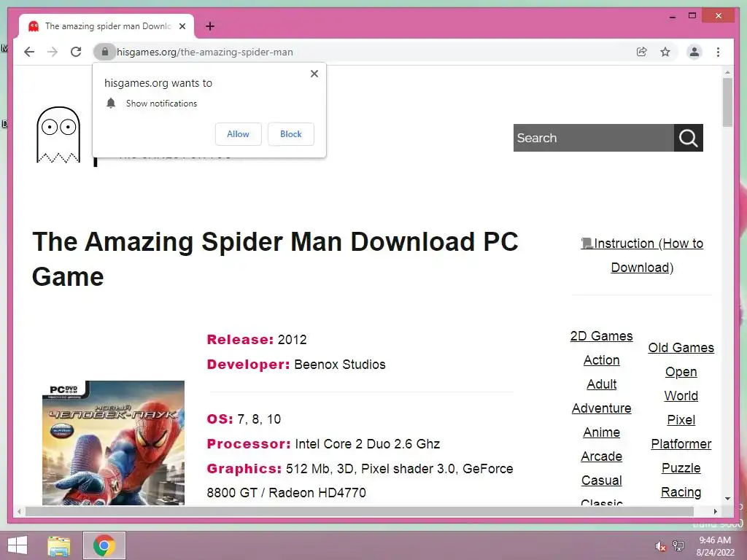The height and width of the screenshot is (560, 747).
Task: Open a new tab with plus button
Action: (210, 26)
